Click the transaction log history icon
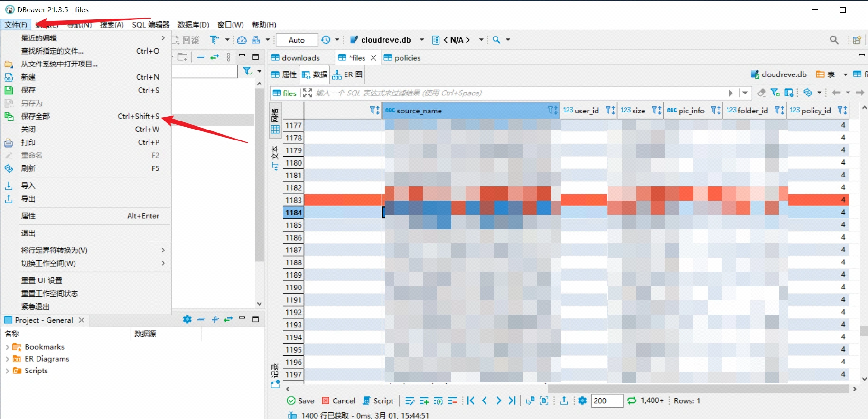 click(326, 40)
